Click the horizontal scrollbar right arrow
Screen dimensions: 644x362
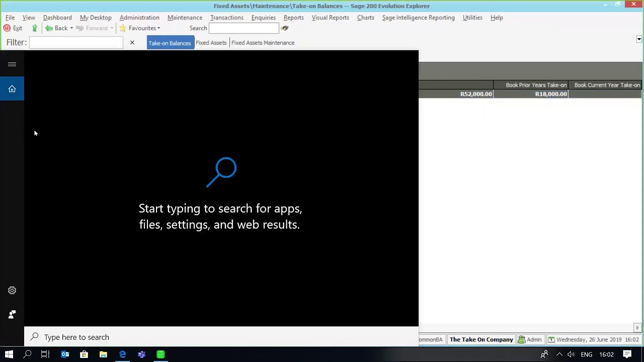(x=637, y=328)
